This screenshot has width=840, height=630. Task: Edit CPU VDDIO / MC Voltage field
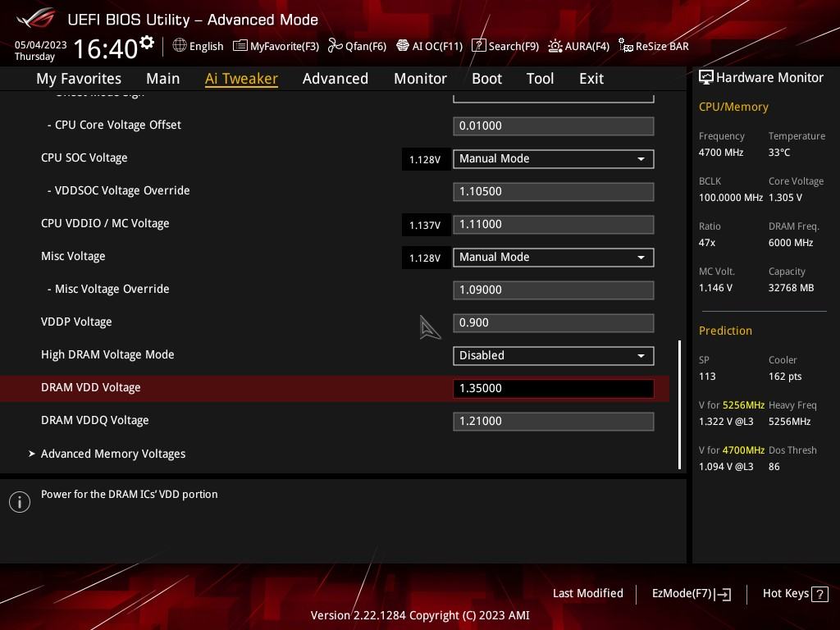coord(554,225)
